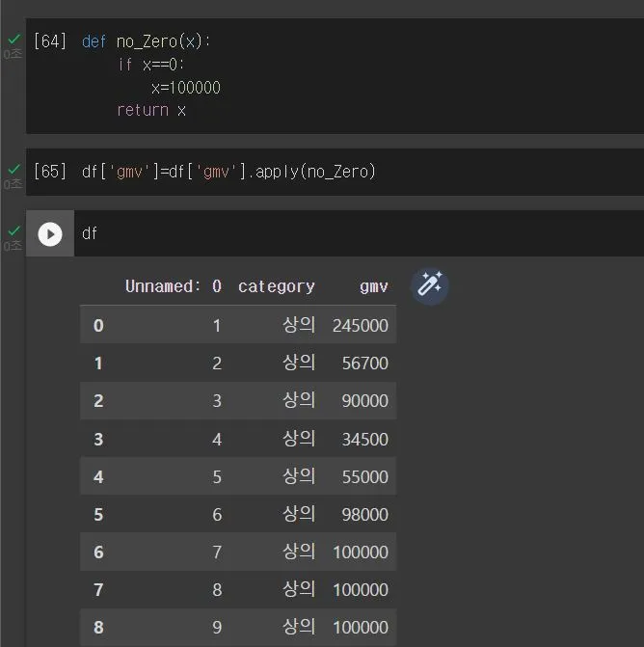This screenshot has width=644, height=647.
Task: Click the 'Unnamed: 0' column header
Action: click(x=174, y=286)
